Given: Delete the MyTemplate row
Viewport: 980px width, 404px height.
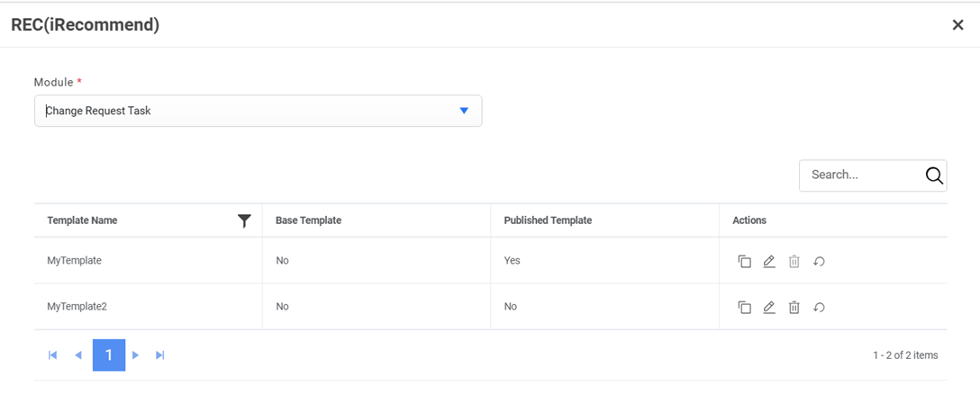Looking at the screenshot, I should pos(794,261).
